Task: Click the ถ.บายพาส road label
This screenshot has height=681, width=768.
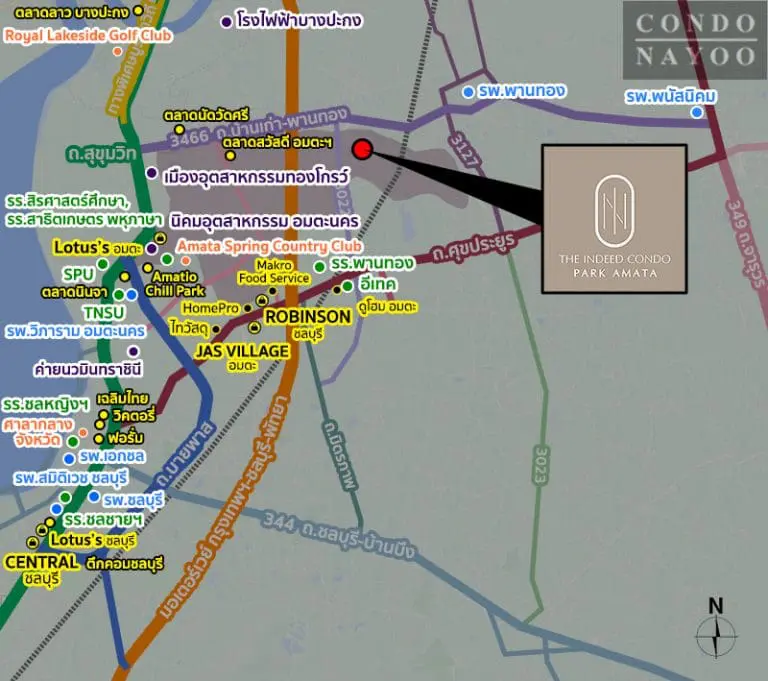Action: point(187,455)
